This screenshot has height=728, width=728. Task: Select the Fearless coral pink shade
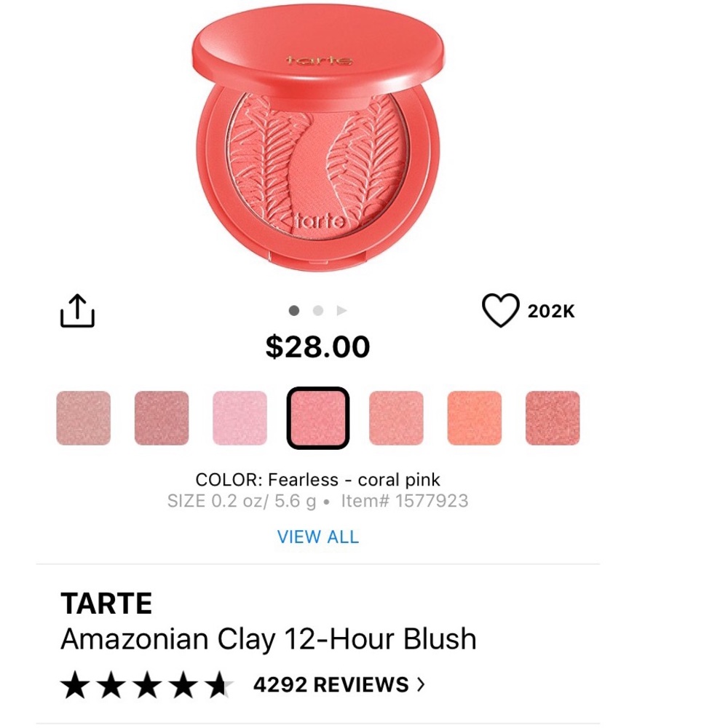[x=319, y=416]
